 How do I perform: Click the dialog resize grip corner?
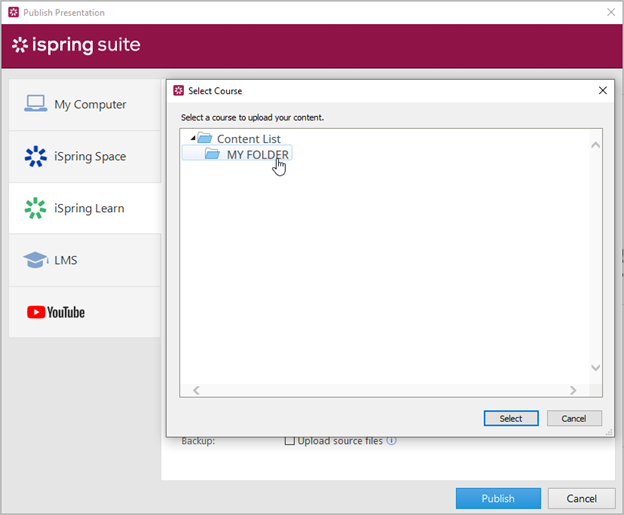click(x=609, y=433)
